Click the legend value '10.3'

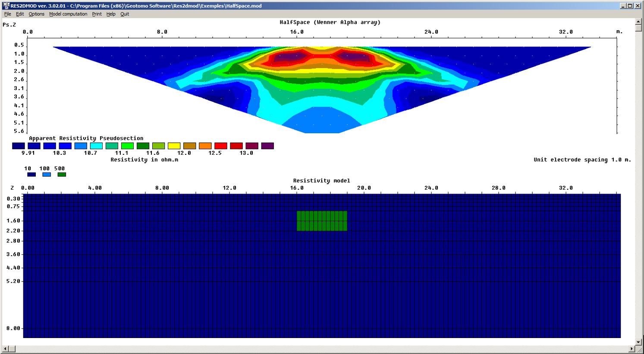click(x=60, y=153)
